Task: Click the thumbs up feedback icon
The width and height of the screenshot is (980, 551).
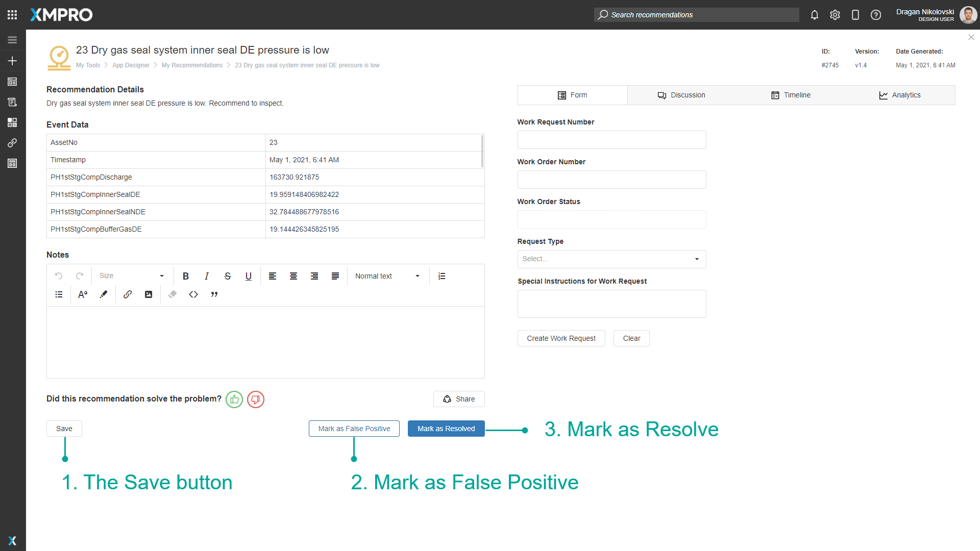Action: [x=234, y=399]
